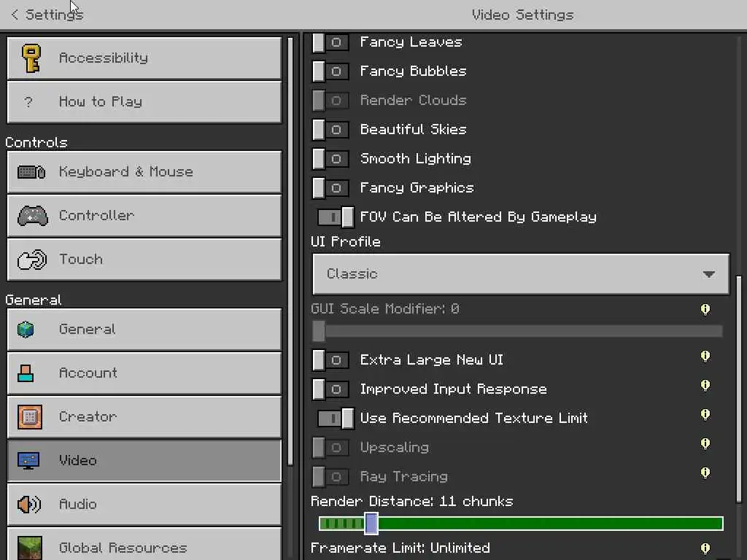Click the Creator command block icon
Screen dimensions: 747x560
(x=29, y=417)
